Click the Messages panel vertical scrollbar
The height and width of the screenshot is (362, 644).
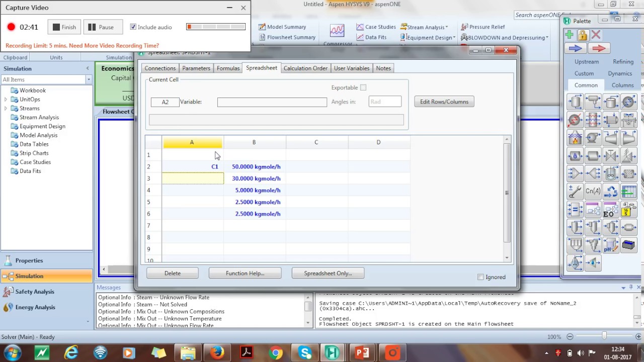pos(308,310)
